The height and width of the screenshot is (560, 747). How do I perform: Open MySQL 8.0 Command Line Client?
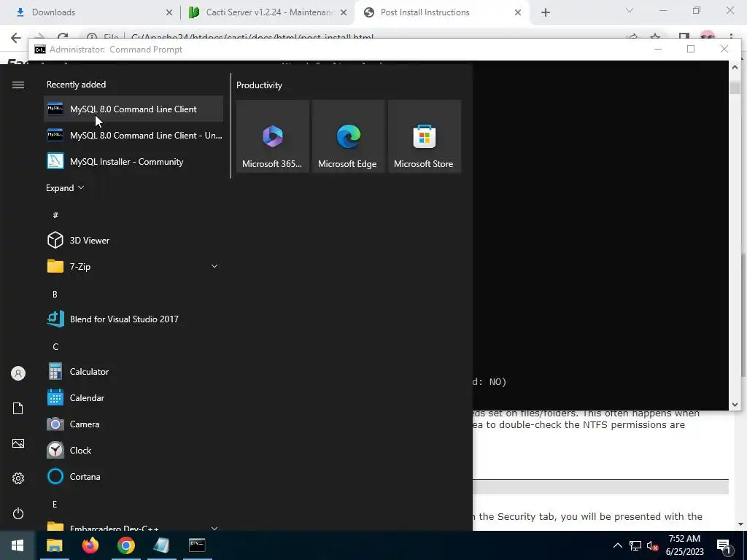(x=133, y=109)
